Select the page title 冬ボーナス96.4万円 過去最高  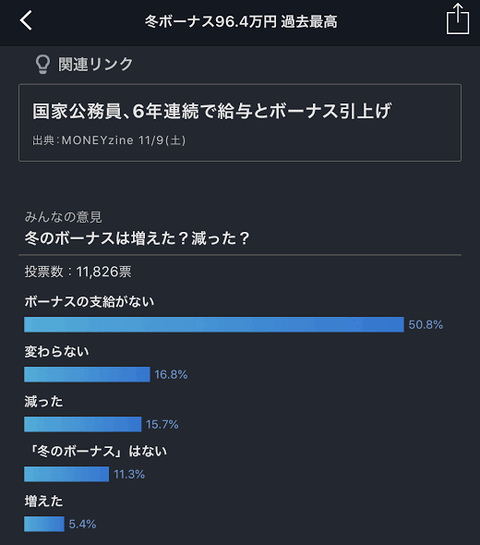(x=241, y=22)
